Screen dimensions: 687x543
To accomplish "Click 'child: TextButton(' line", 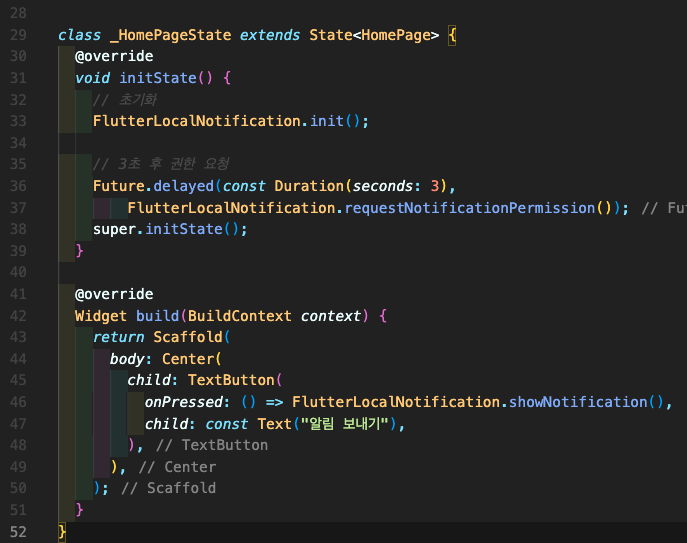I will (205, 380).
